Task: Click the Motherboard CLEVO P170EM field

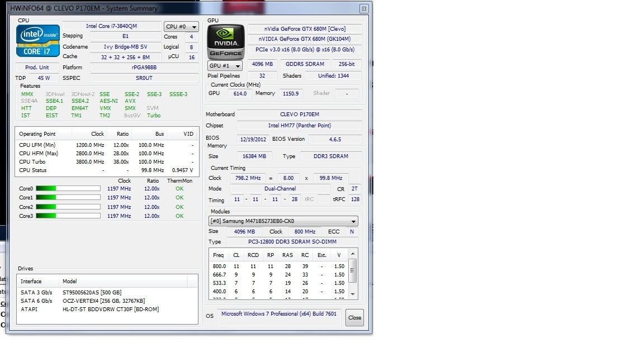Action: tap(300, 115)
